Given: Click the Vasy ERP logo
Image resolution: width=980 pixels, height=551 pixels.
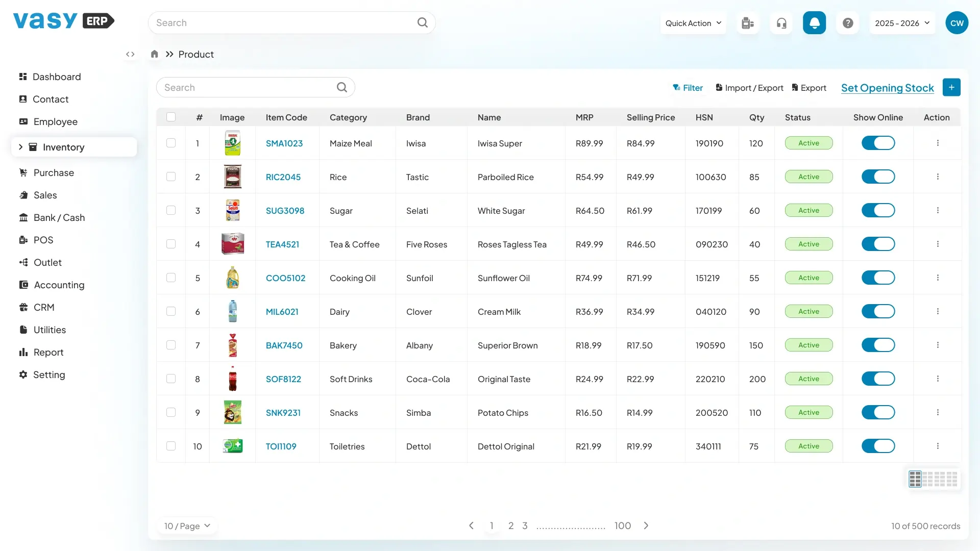Looking at the screenshot, I should pos(64,21).
